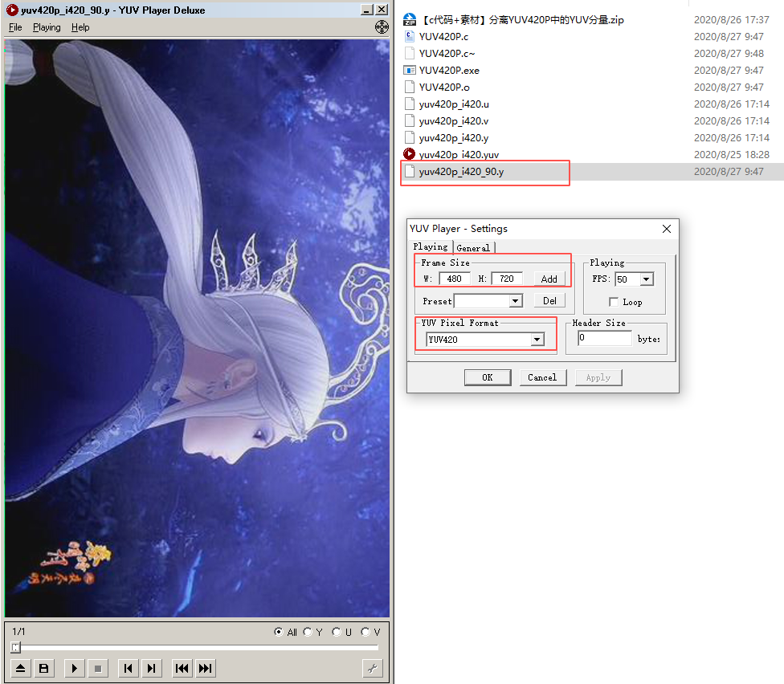Open settings with the wrench icon
784x684 pixels.
point(373,669)
